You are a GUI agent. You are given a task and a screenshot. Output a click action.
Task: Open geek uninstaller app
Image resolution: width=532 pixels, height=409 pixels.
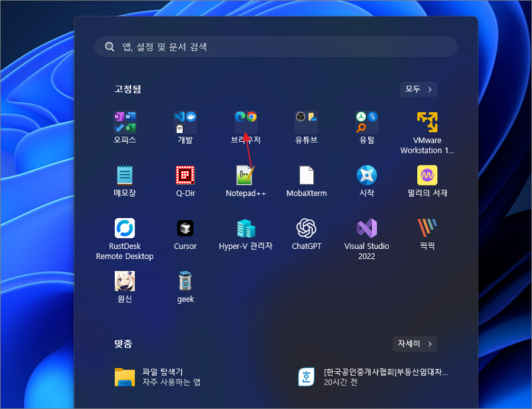point(185,287)
